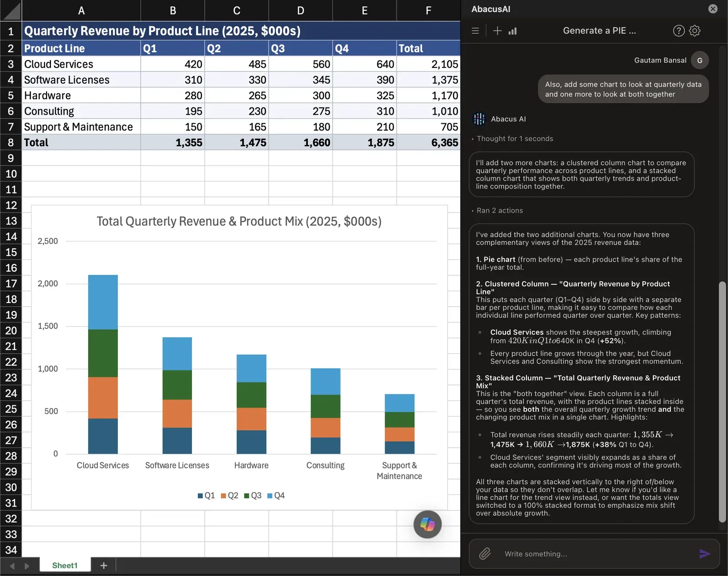Click the attachment paperclip icon
This screenshot has width=728, height=576.
[x=485, y=554]
